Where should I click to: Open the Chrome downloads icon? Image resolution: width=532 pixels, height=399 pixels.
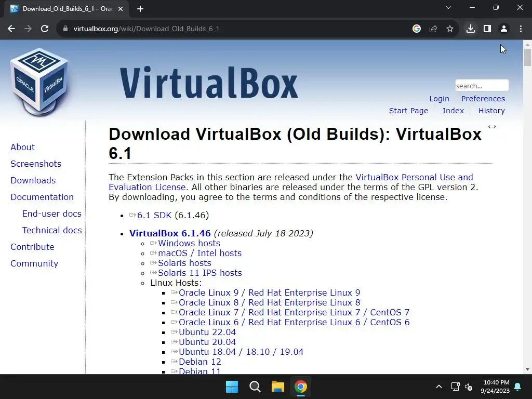click(x=471, y=29)
